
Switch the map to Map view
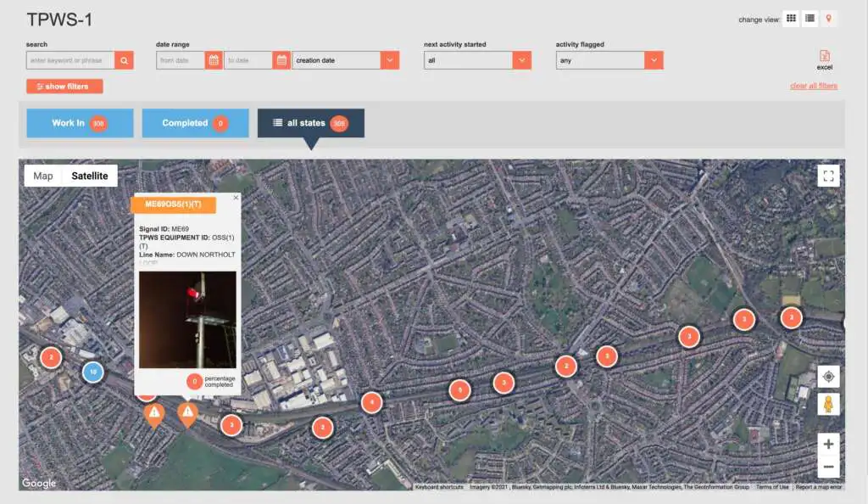(43, 176)
